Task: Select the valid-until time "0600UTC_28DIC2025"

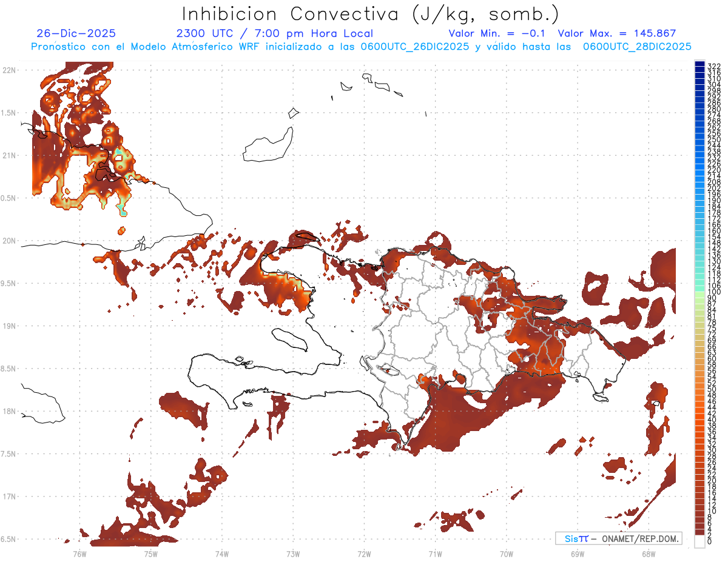Action: point(637,47)
